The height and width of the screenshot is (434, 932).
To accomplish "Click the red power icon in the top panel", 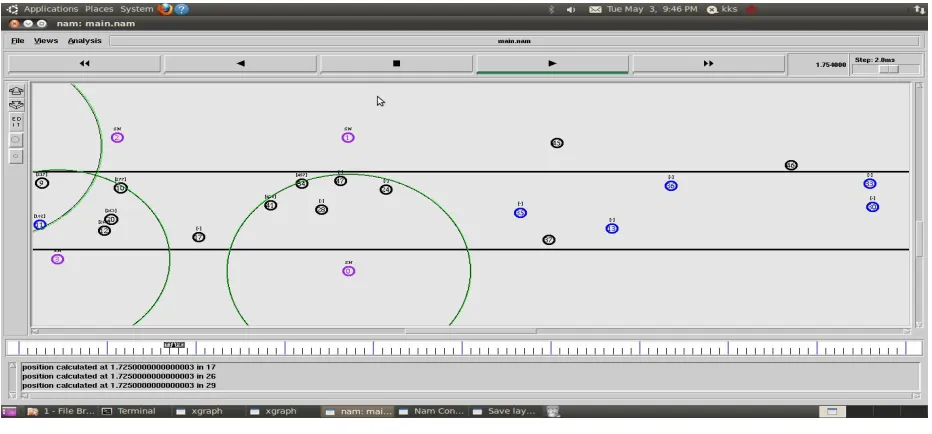I will [x=752, y=10].
